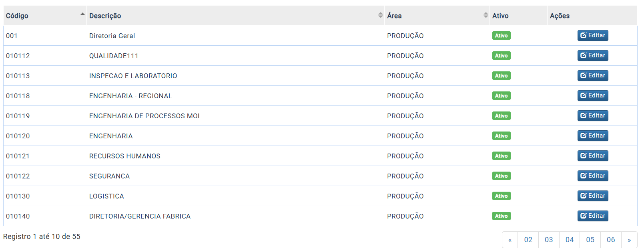Edit the LOGISTICA row

(593, 196)
